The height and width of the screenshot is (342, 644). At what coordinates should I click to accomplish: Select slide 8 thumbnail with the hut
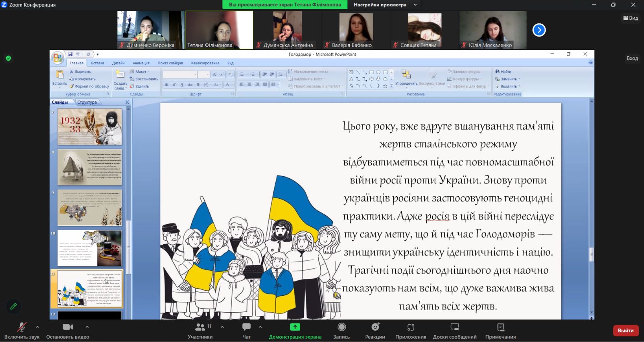[89, 167]
